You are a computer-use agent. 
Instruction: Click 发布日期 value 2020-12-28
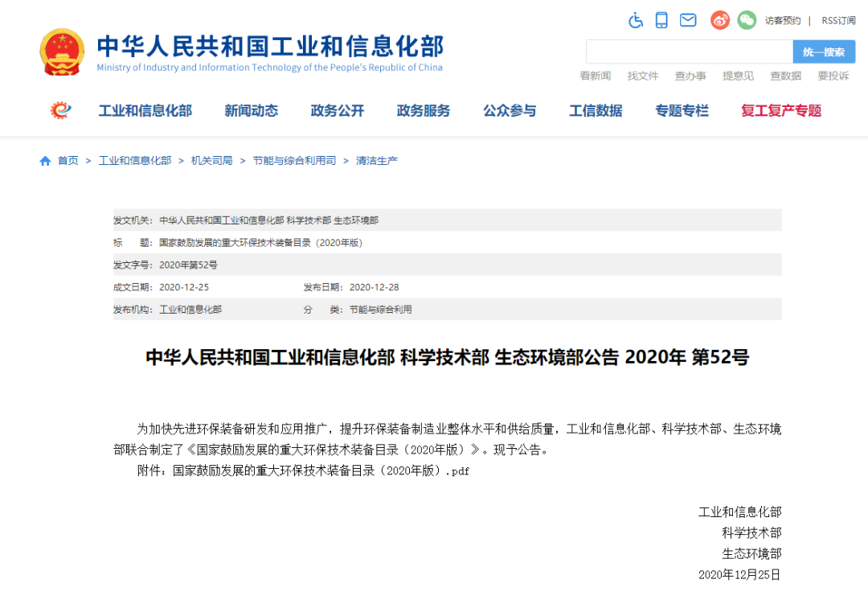[x=375, y=287]
